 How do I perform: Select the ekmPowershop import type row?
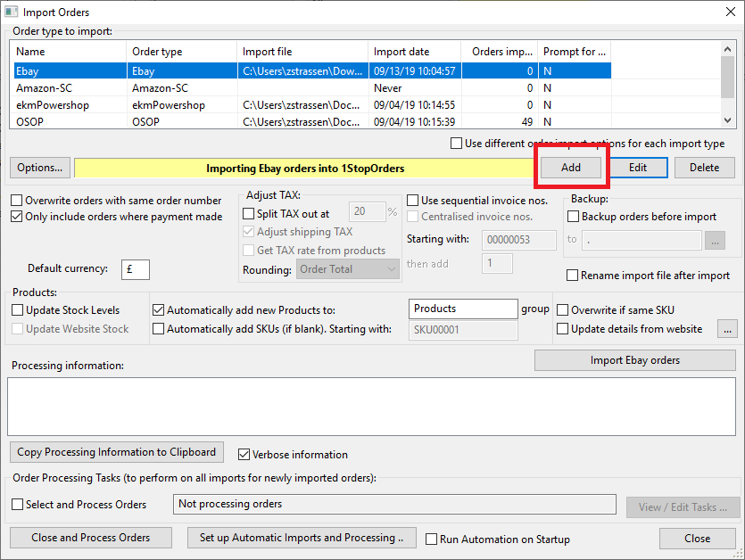(x=312, y=105)
